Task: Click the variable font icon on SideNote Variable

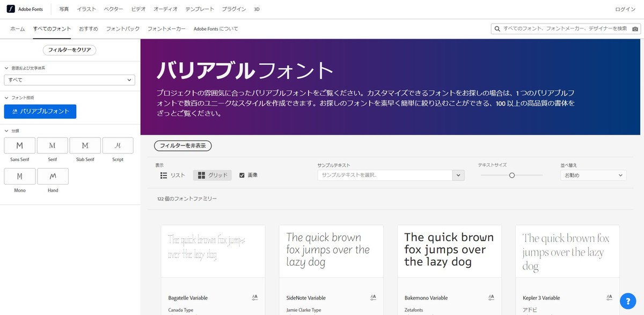Action: [x=372, y=297]
